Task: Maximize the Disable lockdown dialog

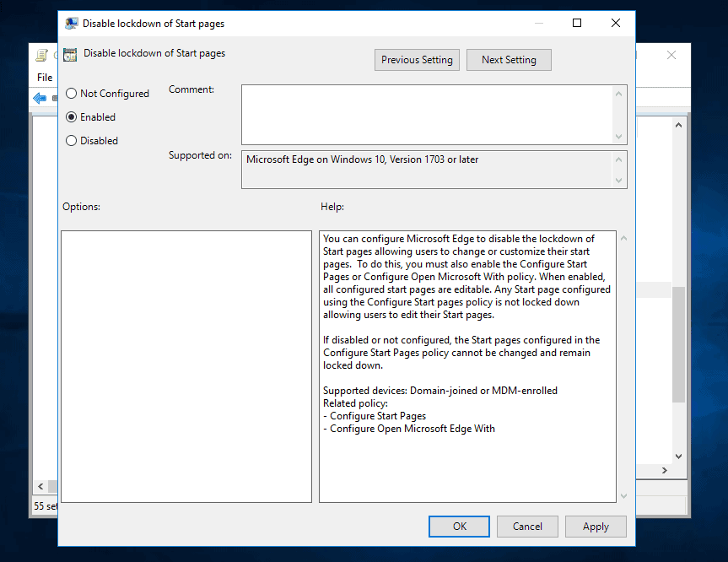Action: (577, 23)
